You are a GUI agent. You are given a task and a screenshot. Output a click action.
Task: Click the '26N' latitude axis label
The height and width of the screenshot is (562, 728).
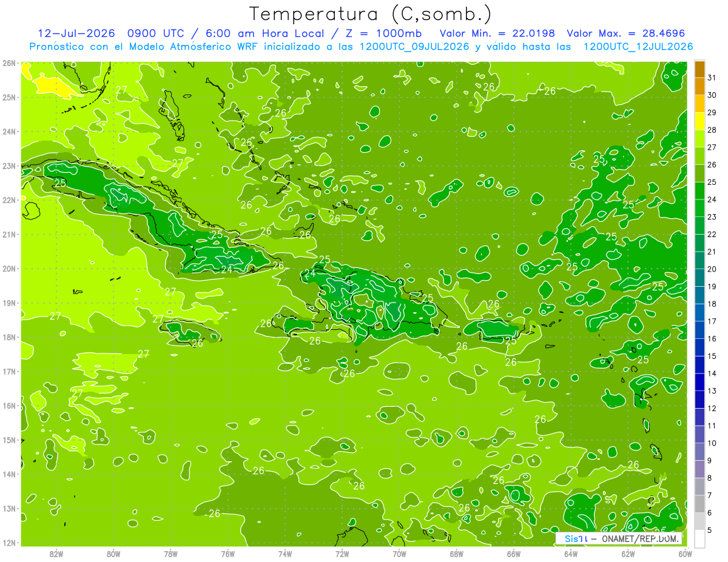[9, 63]
